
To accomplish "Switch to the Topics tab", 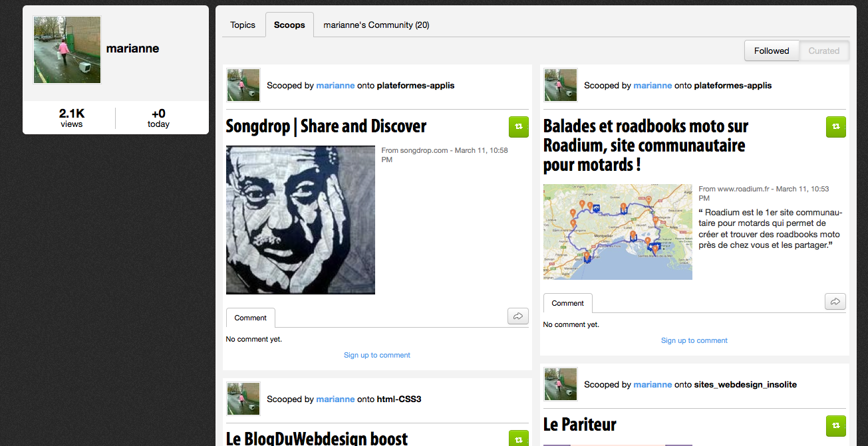I will tap(243, 25).
